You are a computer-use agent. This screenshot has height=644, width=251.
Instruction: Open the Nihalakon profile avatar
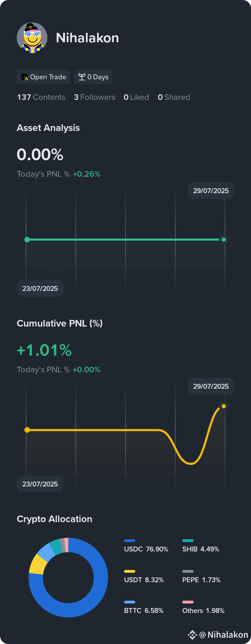point(32,38)
